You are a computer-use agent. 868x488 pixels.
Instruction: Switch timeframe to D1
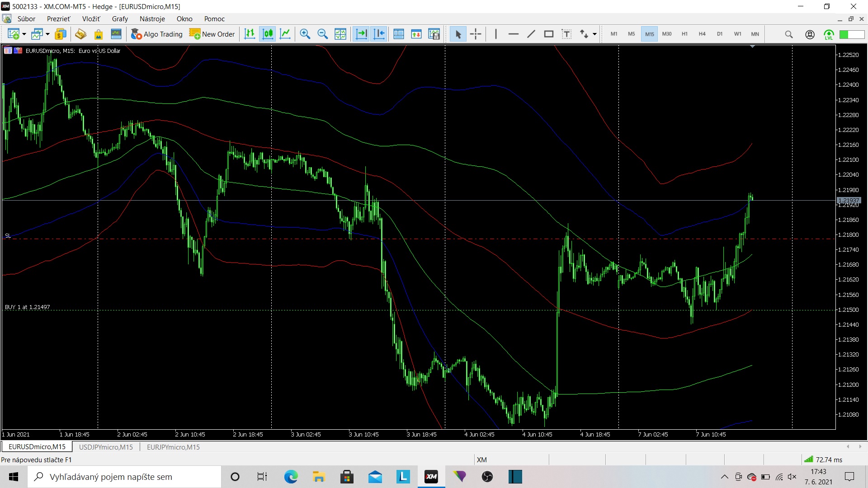(720, 34)
